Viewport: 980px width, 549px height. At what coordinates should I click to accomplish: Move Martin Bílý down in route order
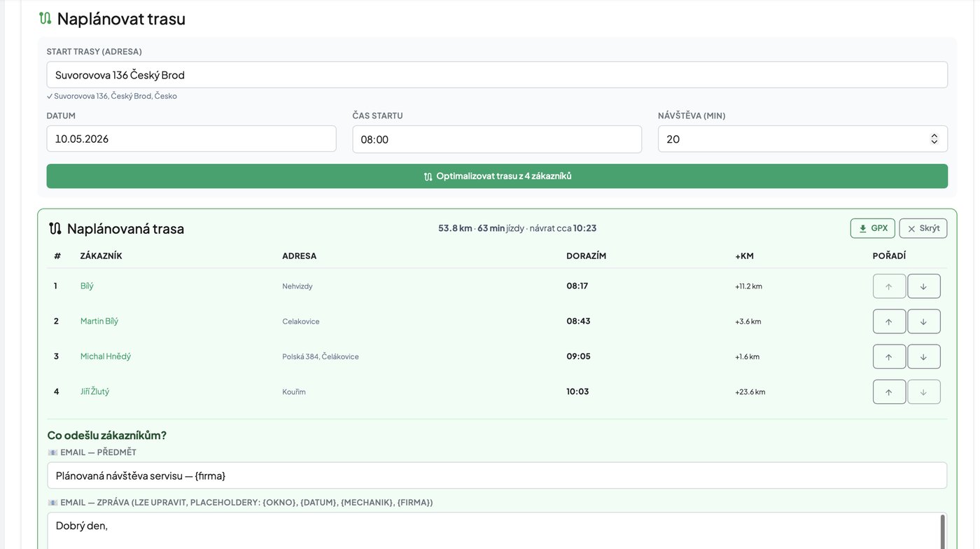coord(924,321)
